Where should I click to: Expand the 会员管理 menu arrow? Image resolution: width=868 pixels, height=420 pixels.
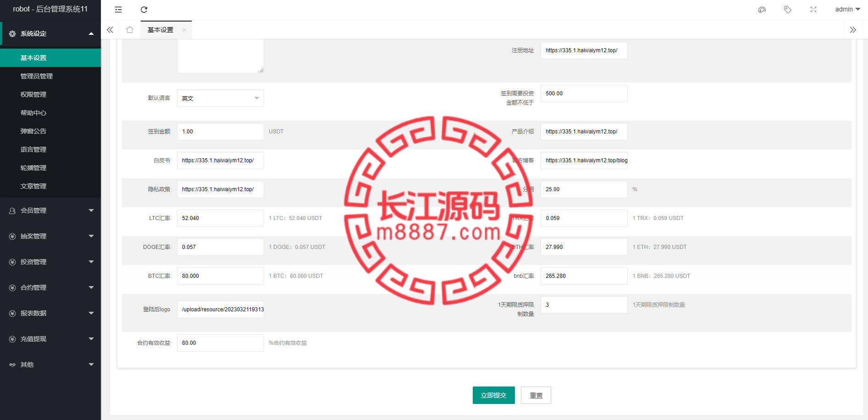click(91, 210)
